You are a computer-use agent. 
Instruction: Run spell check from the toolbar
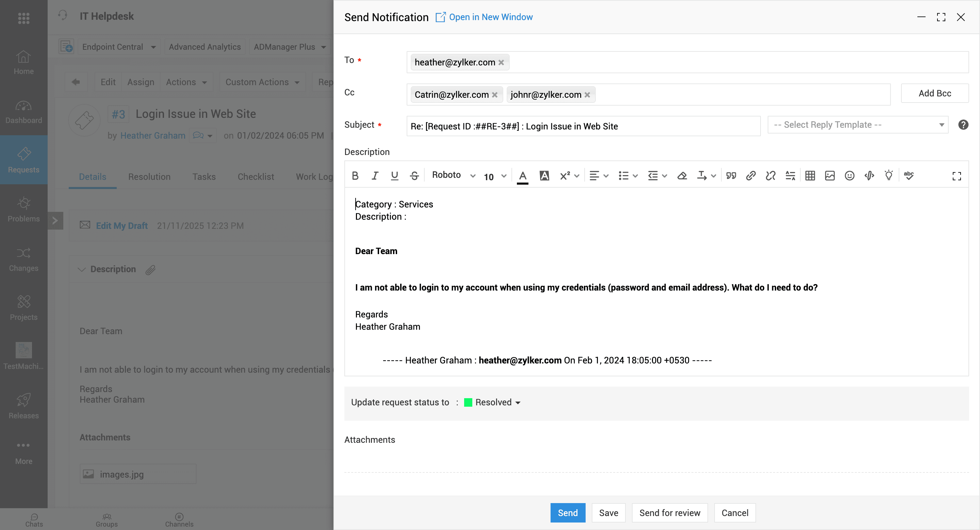pos(909,175)
